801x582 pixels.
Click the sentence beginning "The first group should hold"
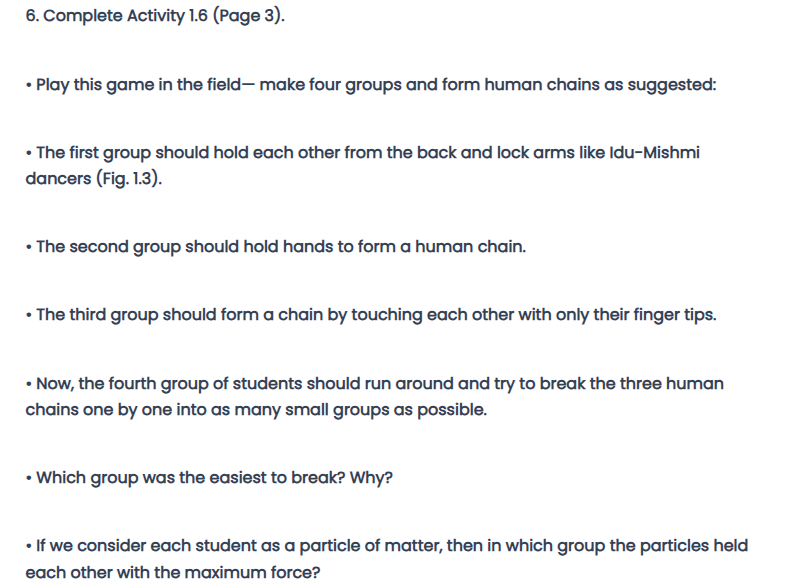200,153
